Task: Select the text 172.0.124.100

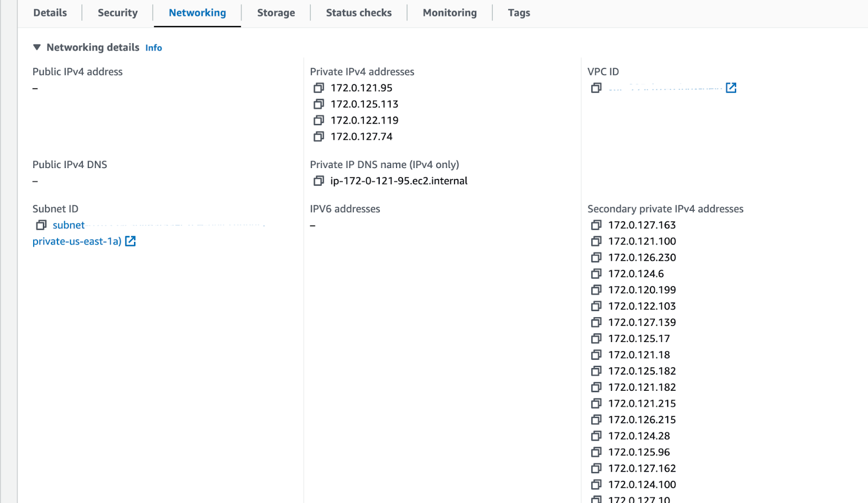Action: 642,485
